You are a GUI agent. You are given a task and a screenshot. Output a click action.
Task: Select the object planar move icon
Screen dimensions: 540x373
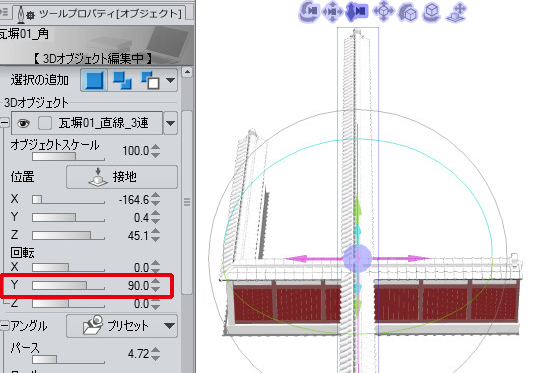click(x=383, y=11)
